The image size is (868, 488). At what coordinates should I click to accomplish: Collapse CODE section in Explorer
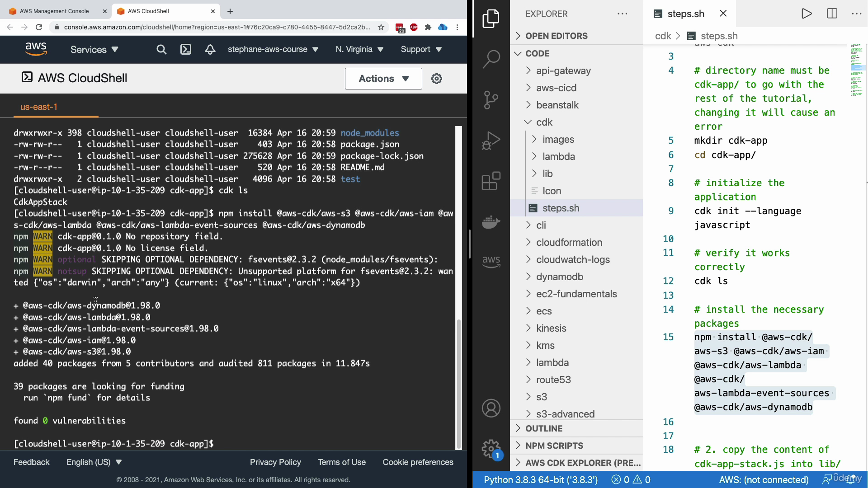coord(576,53)
